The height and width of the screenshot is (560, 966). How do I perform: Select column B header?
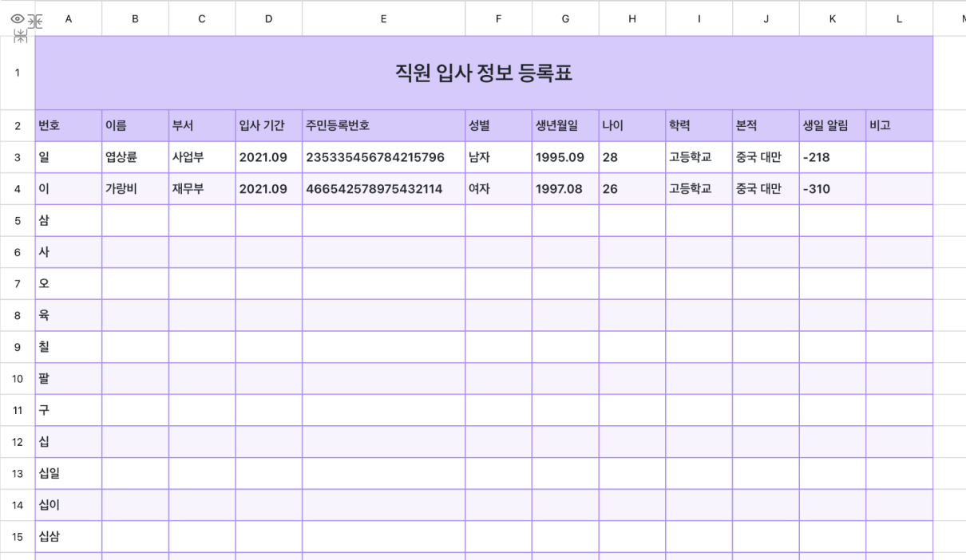[135, 19]
